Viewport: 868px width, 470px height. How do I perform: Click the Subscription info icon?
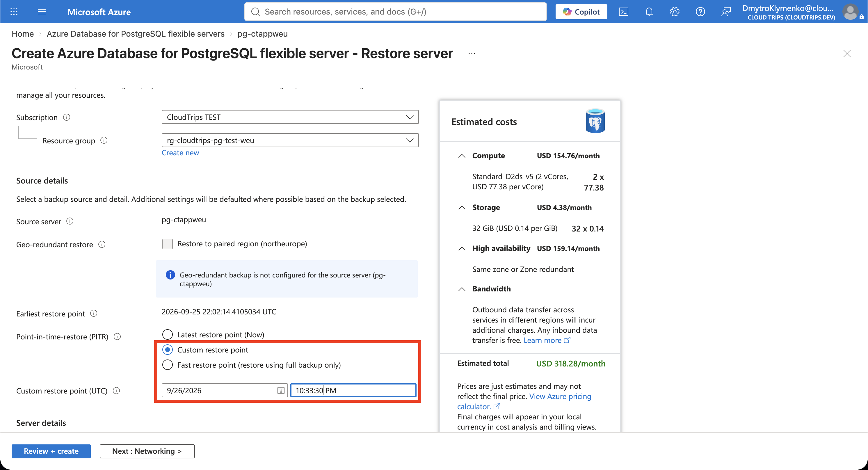(x=67, y=117)
